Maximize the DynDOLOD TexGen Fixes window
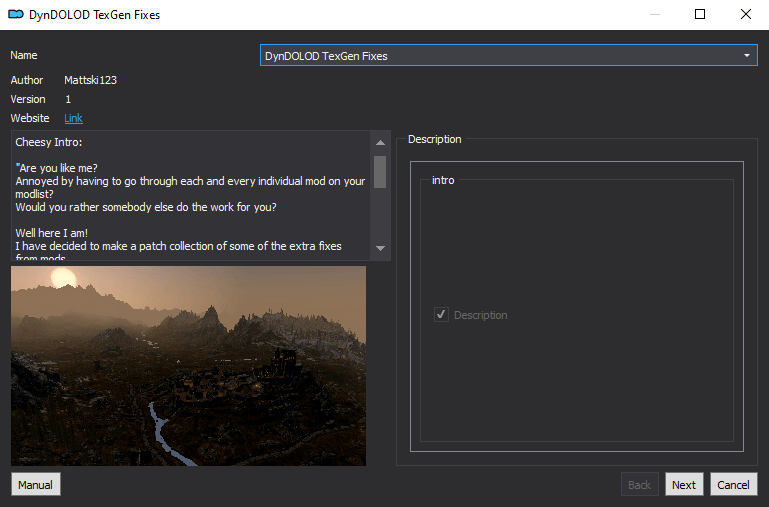 pyautogui.click(x=700, y=14)
